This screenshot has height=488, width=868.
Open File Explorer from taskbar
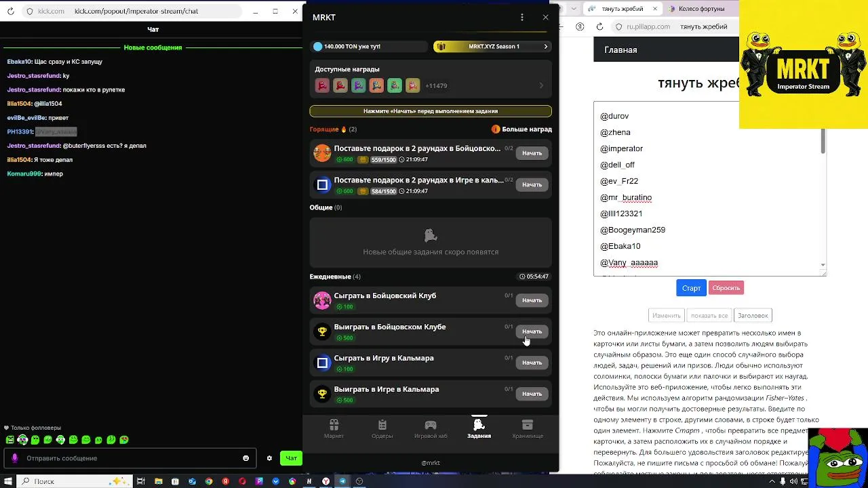pyautogui.click(x=159, y=481)
